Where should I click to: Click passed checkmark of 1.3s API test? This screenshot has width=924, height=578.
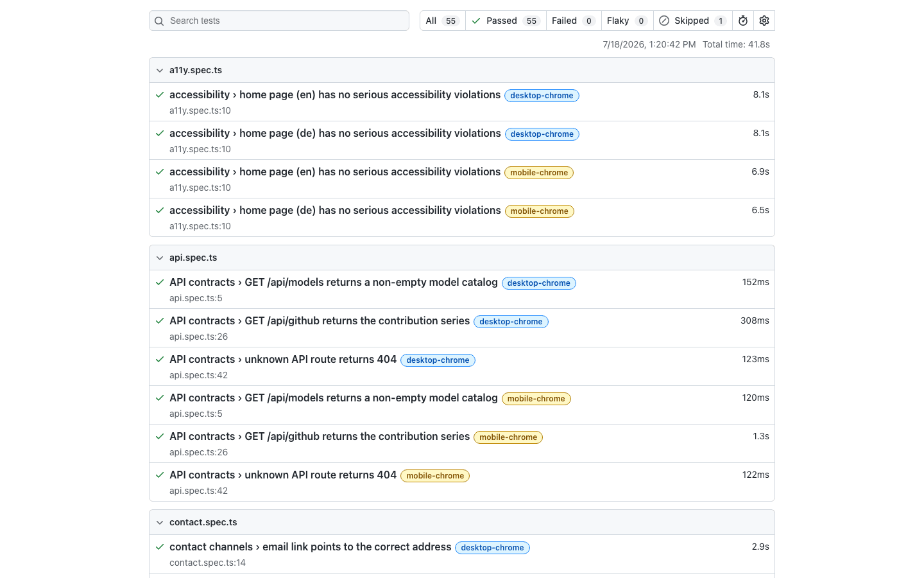click(160, 437)
